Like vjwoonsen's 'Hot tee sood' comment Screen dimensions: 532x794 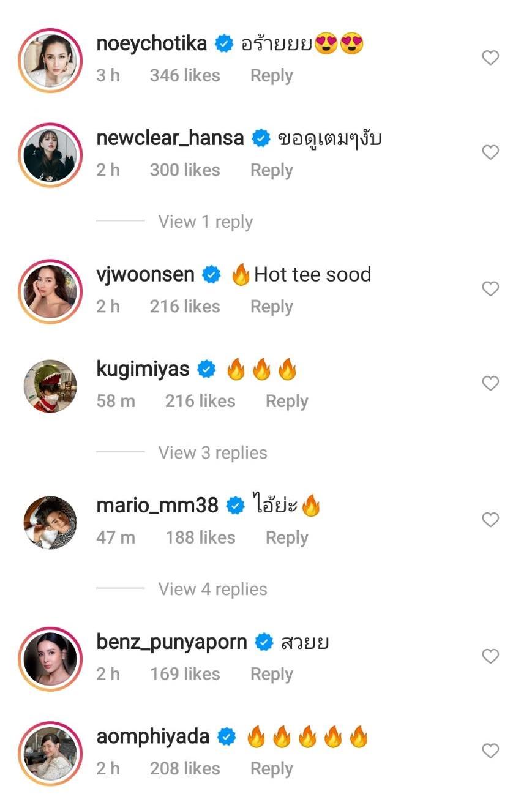[x=490, y=289]
